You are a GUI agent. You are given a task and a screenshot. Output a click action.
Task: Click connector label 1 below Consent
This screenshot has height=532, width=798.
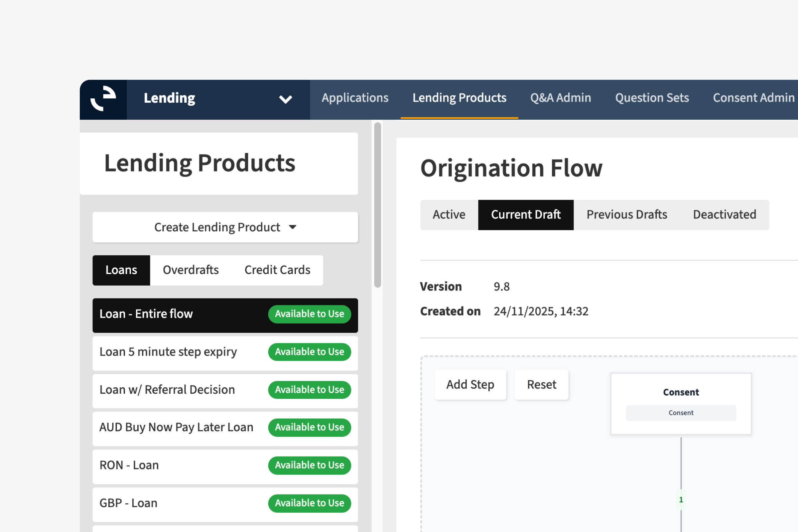681,500
